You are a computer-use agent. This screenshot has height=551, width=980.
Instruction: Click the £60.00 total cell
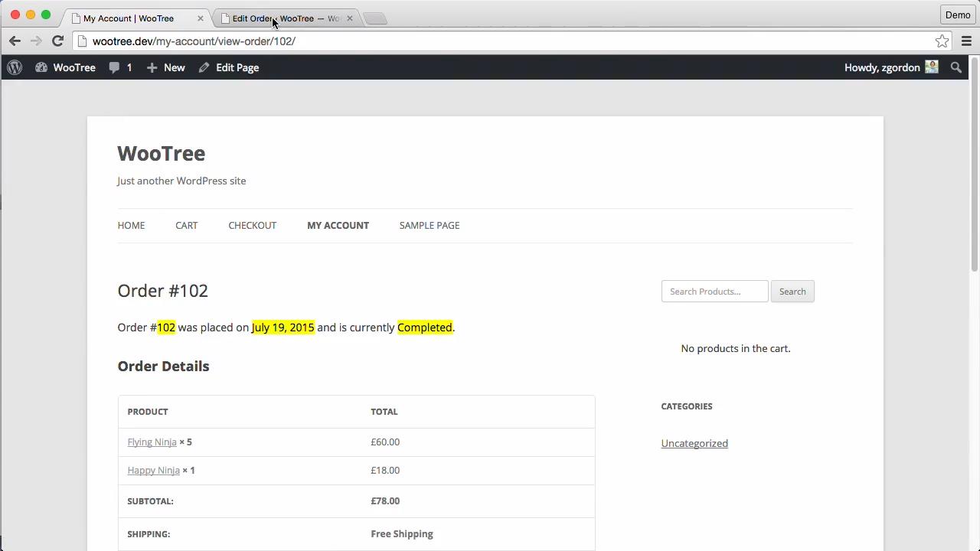(385, 442)
